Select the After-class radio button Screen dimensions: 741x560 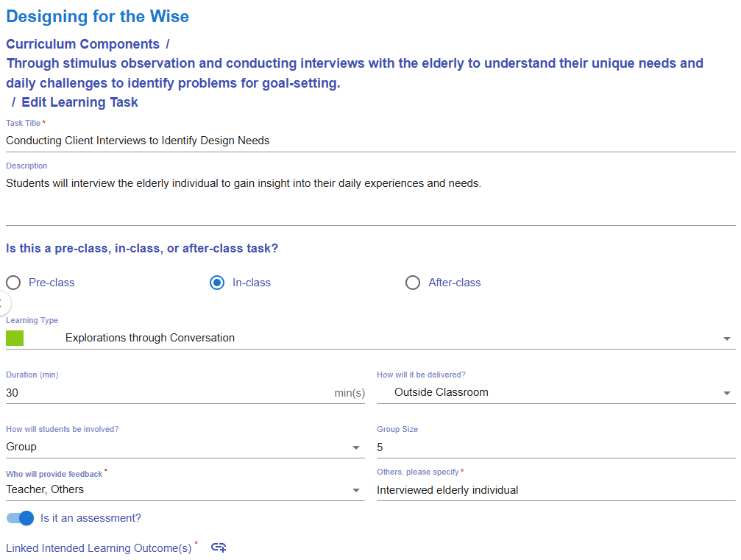413,283
